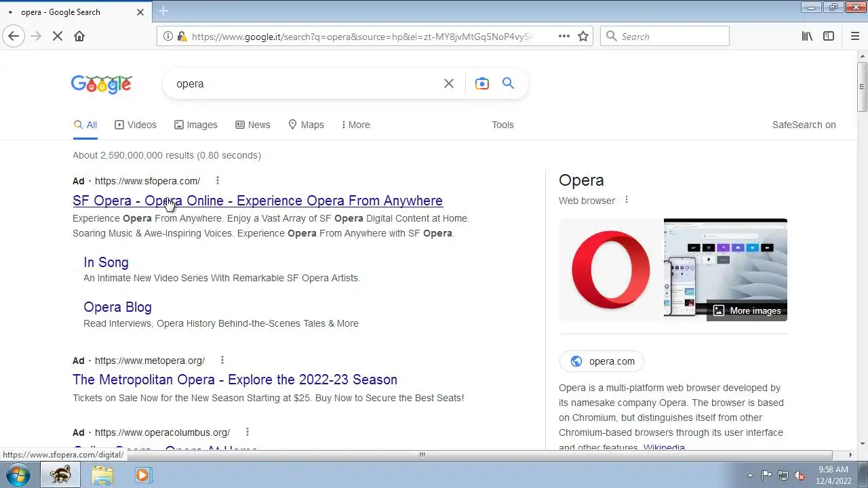Search by image with camera icon

pos(482,83)
